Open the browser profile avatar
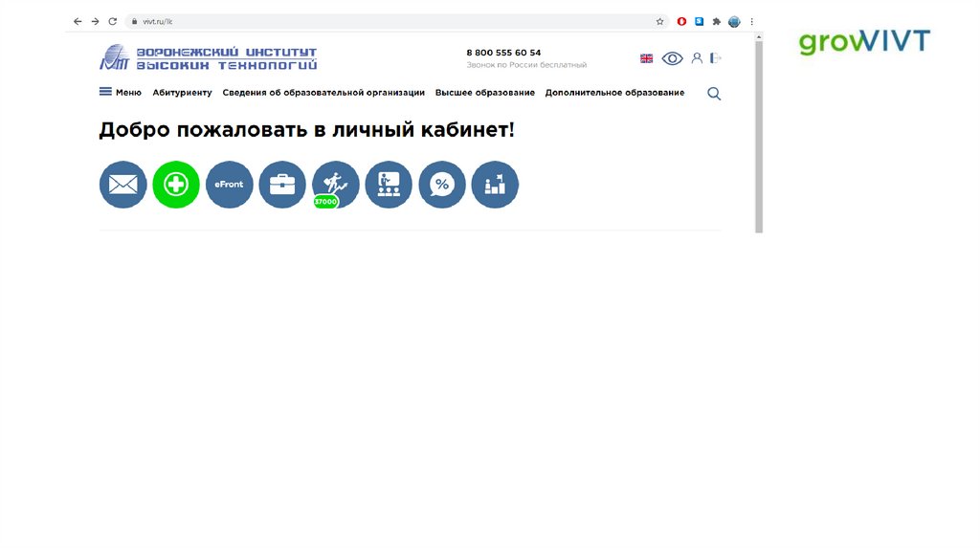 coord(734,21)
